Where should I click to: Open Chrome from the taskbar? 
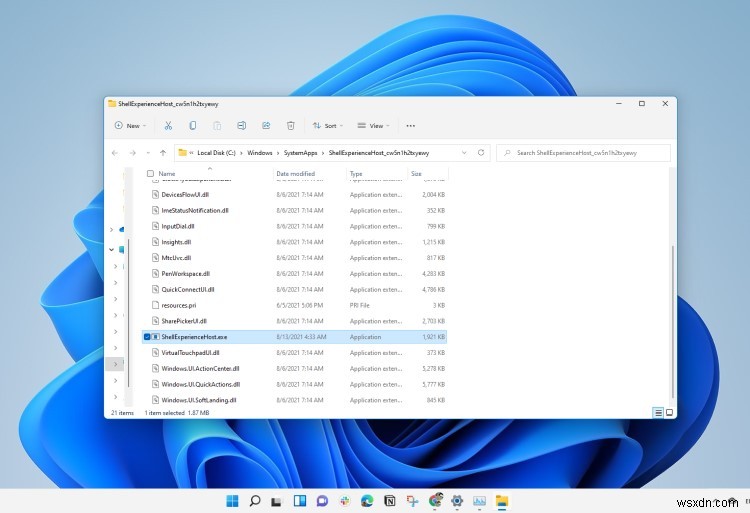point(435,500)
